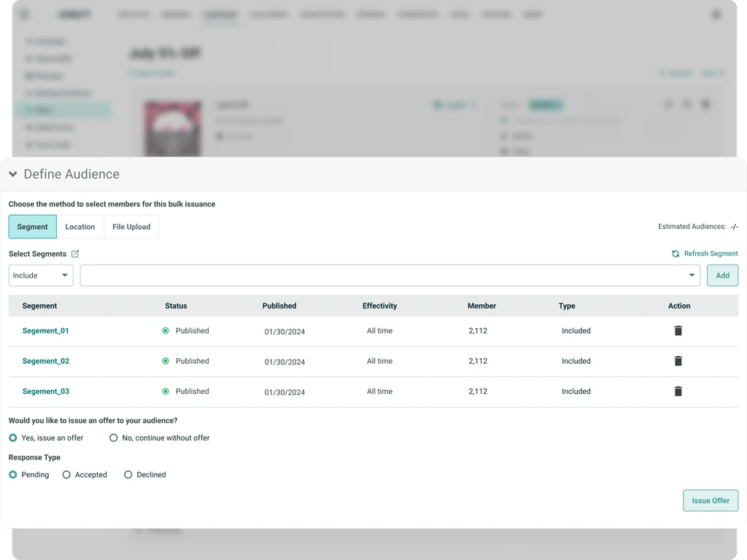Select the Segment method tab

[32, 227]
